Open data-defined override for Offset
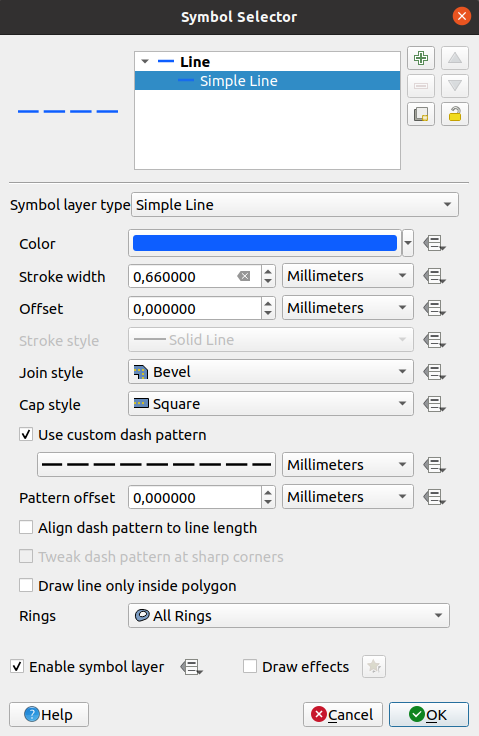 coord(434,308)
